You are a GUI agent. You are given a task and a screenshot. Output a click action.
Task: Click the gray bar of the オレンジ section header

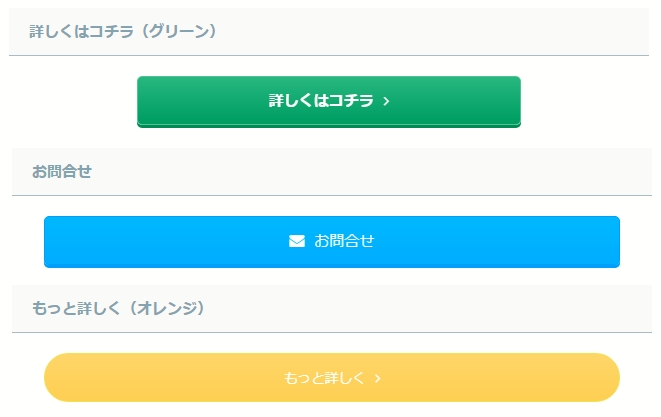(450, 308)
